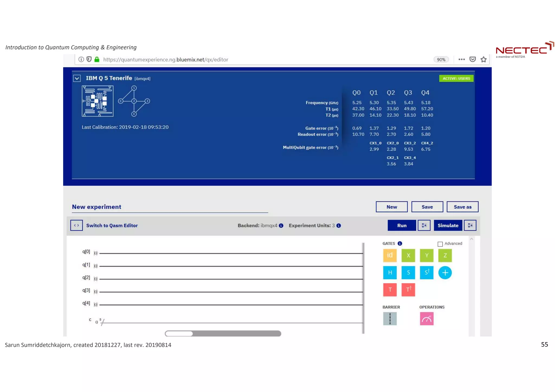Switch to Qasm Editor

click(x=112, y=225)
